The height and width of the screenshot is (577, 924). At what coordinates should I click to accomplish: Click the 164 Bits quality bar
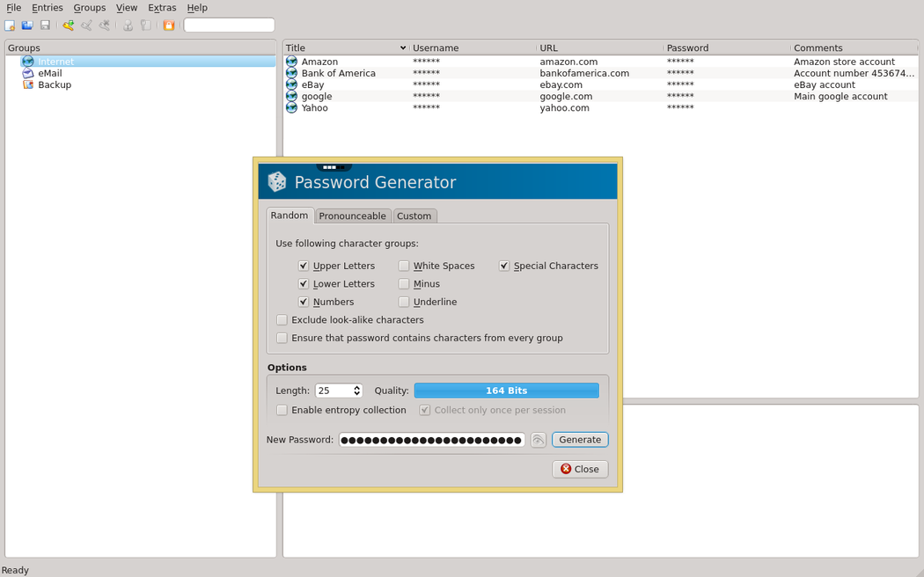pos(506,391)
